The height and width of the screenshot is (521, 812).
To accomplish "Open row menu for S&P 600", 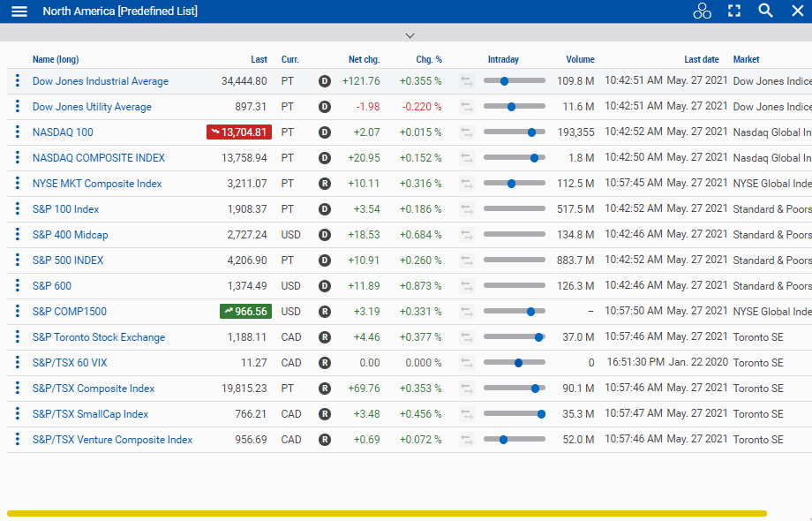I will [18, 285].
